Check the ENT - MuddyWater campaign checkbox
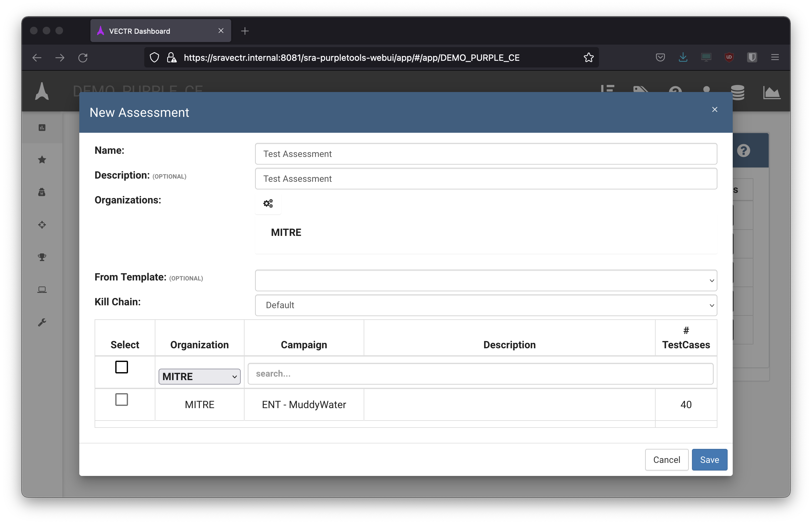The width and height of the screenshot is (812, 524). tap(122, 400)
